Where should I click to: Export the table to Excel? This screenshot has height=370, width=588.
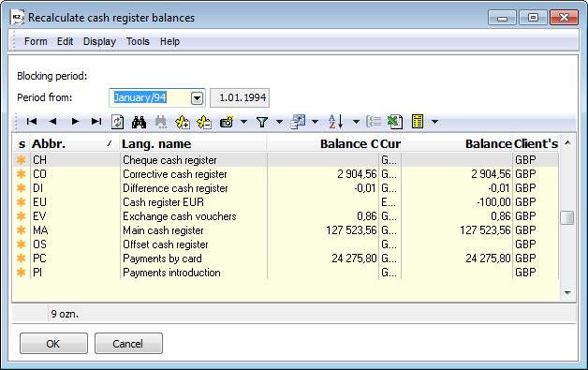(x=395, y=122)
